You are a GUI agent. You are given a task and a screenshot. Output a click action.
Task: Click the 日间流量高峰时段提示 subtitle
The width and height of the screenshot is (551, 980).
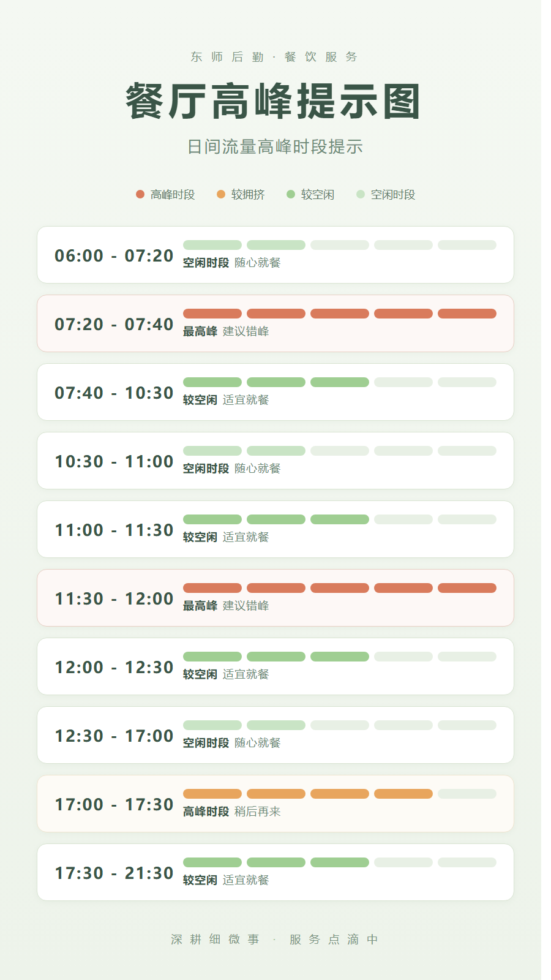click(x=275, y=147)
